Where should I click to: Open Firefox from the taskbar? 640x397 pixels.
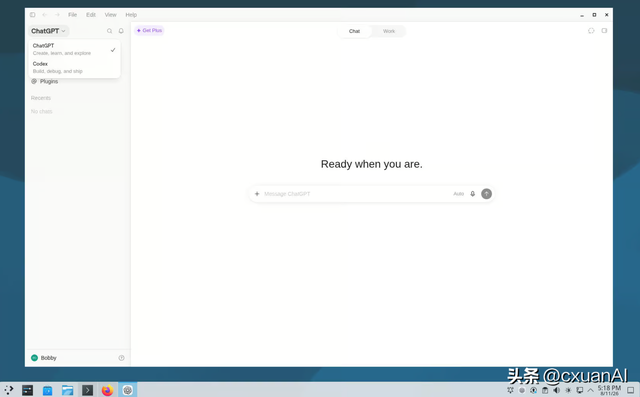[107, 390]
